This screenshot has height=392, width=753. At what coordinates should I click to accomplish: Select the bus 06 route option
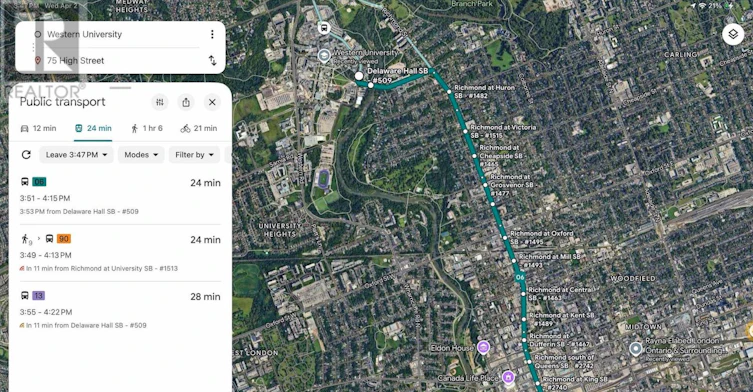pos(120,196)
